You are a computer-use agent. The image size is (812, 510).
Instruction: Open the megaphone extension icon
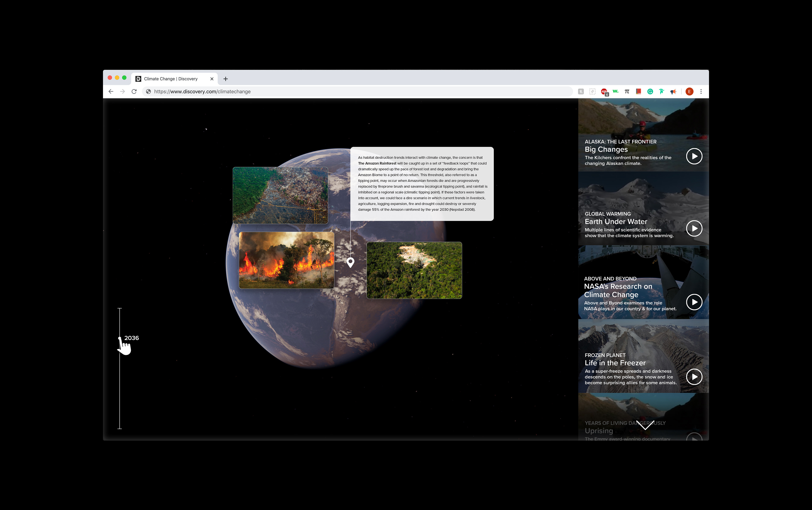coord(673,91)
